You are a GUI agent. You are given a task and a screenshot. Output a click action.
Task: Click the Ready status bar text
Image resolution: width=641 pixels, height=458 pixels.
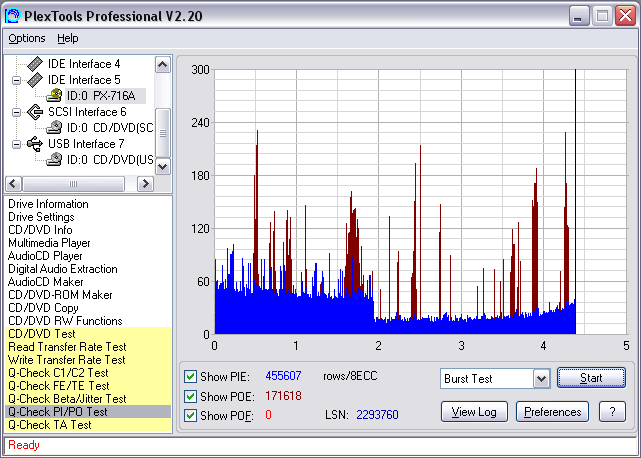24,445
